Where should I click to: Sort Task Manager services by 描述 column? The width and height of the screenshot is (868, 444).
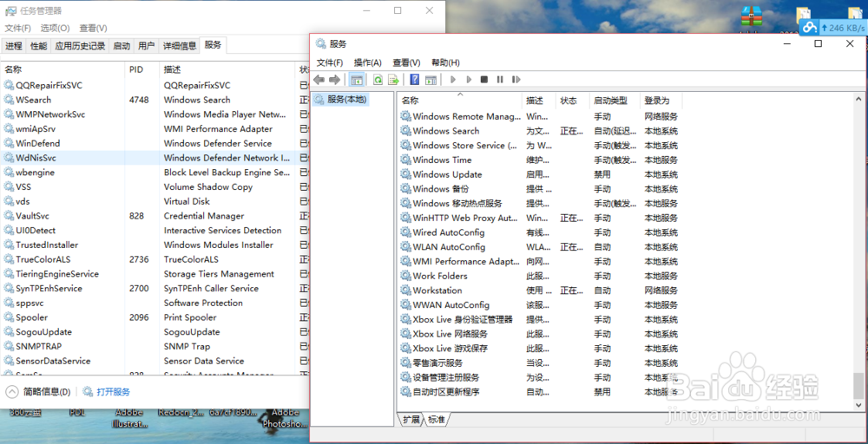[x=227, y=69]
